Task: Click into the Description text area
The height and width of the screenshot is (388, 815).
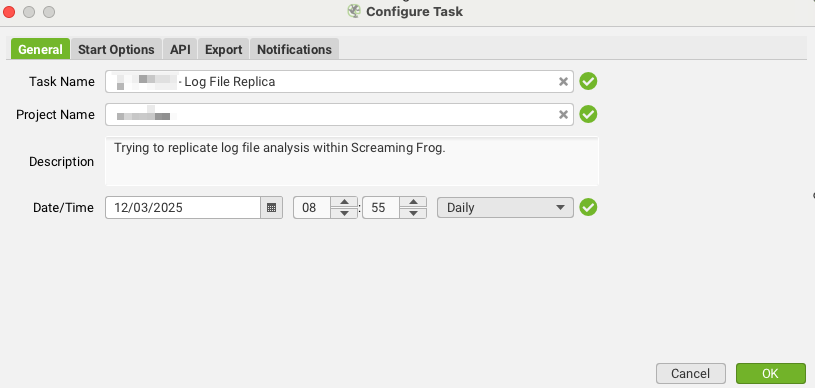Action: point(352,161)
